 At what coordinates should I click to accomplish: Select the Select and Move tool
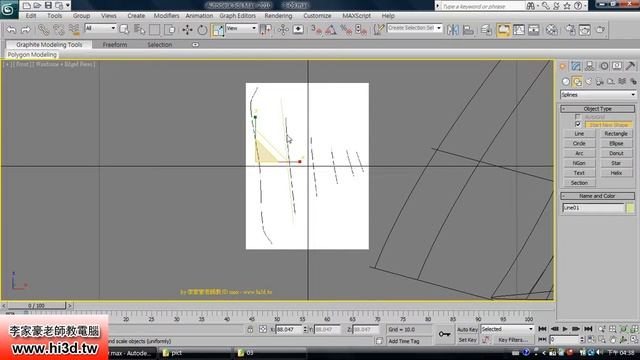click(187, 29)
